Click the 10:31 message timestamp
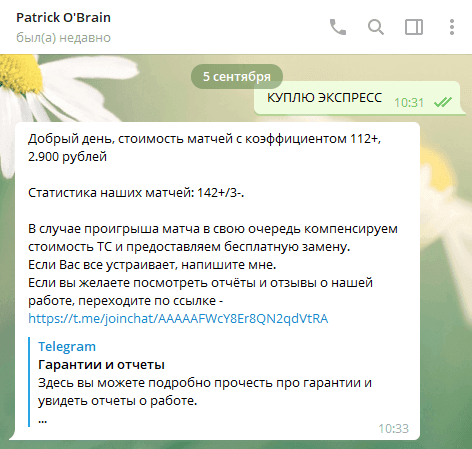This screenshot has width=472, height=449. pyautogui.click(x=409, y=103)
